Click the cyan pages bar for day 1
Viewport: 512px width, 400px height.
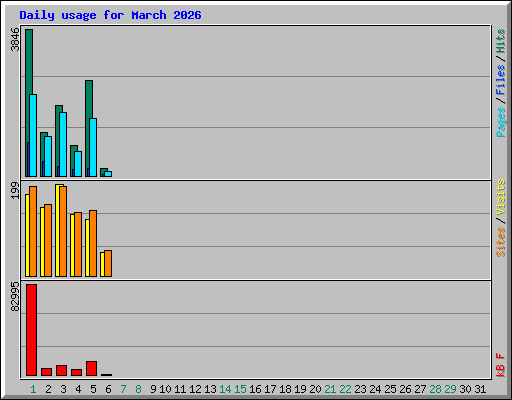click(x=33, y=135)
